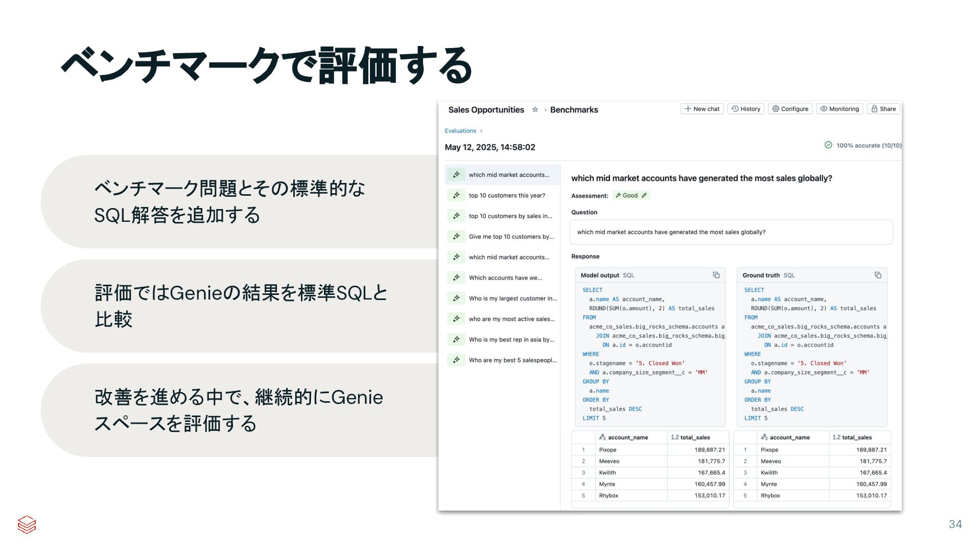980x552 pixels.
Task: Open the Configure settings
Action: (x=790, y=109)
